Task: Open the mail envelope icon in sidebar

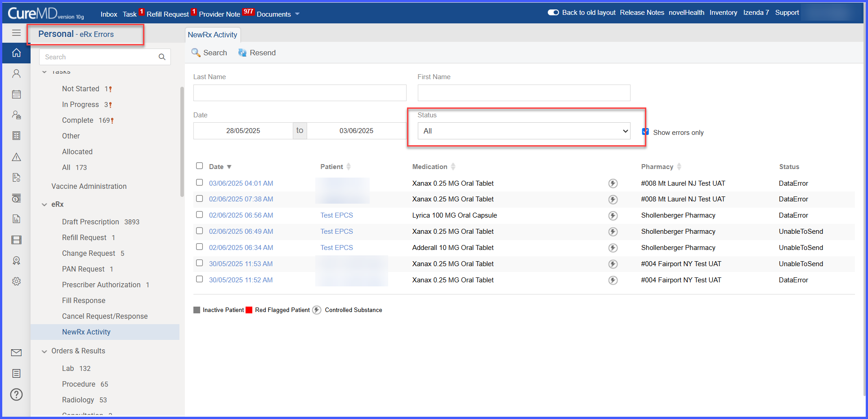Action: click(x=16, y=352)
